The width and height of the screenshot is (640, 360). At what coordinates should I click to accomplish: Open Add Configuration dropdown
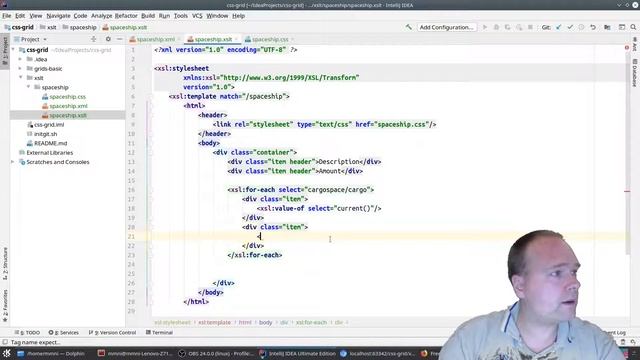pyautogui.click(x=447, y=27)
